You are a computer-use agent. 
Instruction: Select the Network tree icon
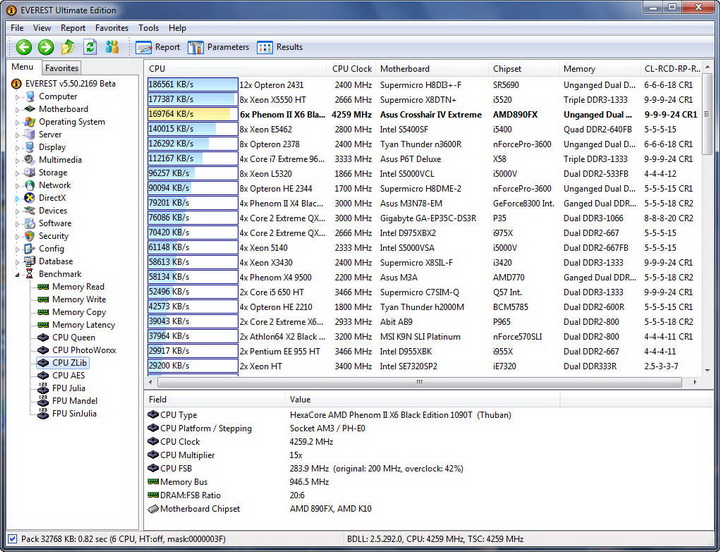30,185
